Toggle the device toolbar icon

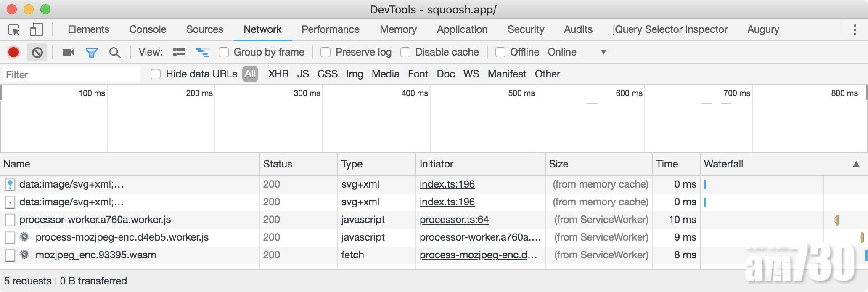click(37, 30)
